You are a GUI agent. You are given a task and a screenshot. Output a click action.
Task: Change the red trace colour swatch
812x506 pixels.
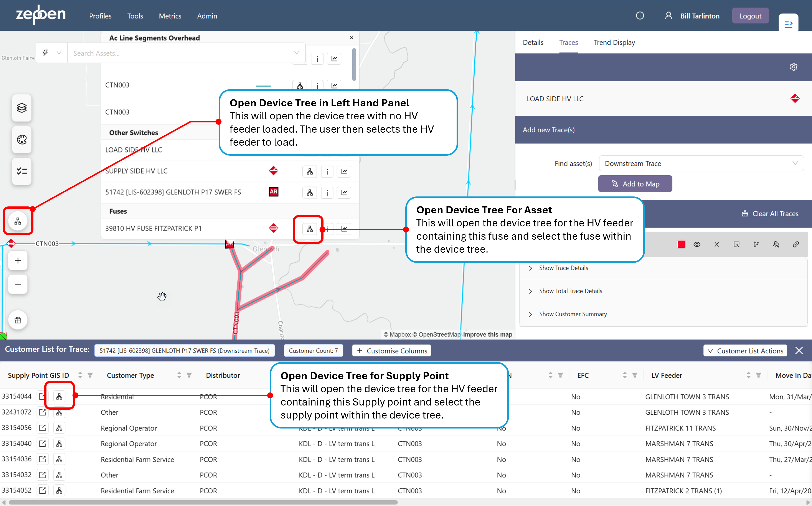click(x=681, y=244)
